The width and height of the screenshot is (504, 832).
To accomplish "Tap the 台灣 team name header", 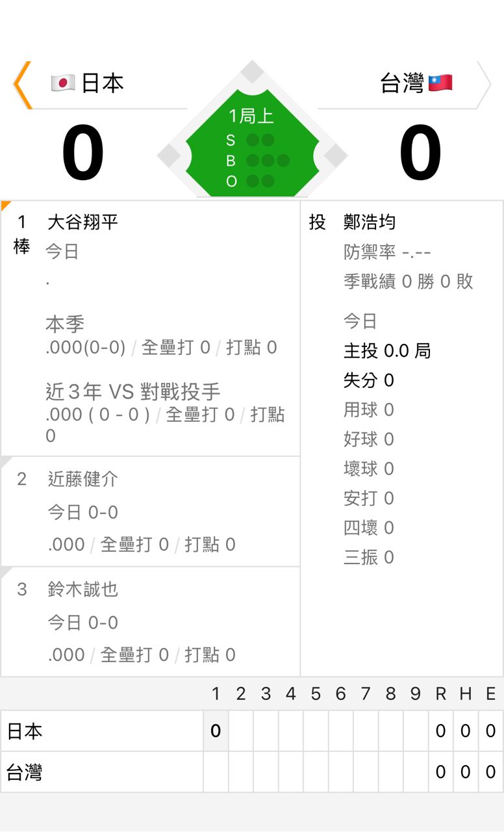I will 401,83.
